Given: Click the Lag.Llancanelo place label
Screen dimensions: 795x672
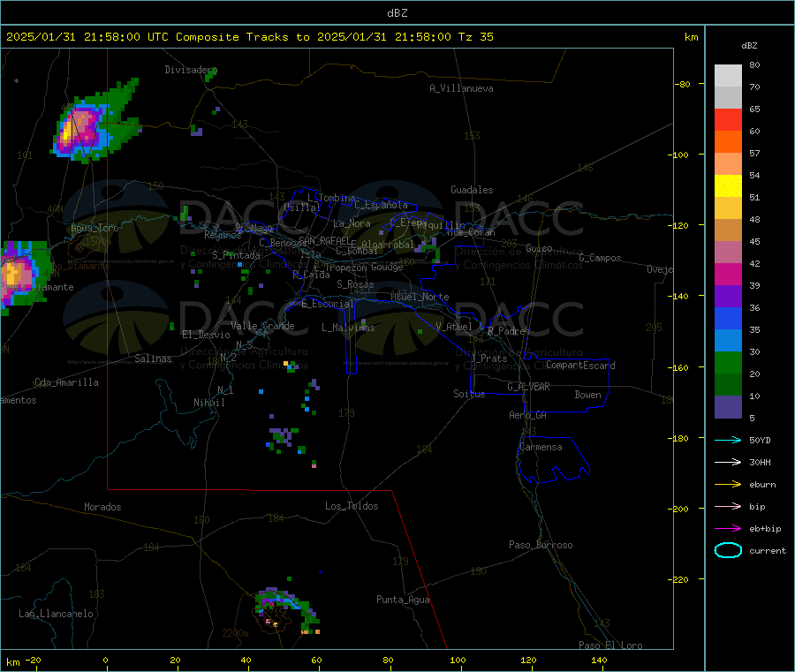Looking at the screenshot, I should [x=56, y=614].
